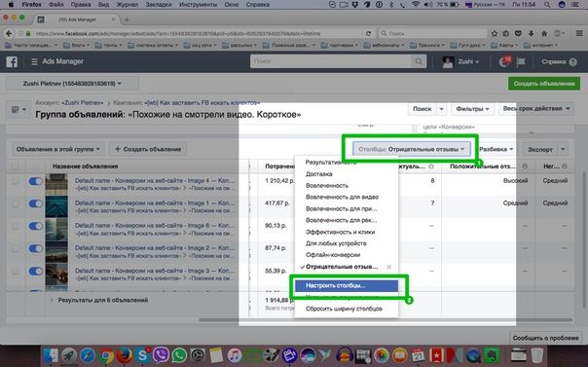Image resolution: width=588 pixels, height=367 pixels.
Task: Click the horizontal table scrollbar
Action: [386, 320]
